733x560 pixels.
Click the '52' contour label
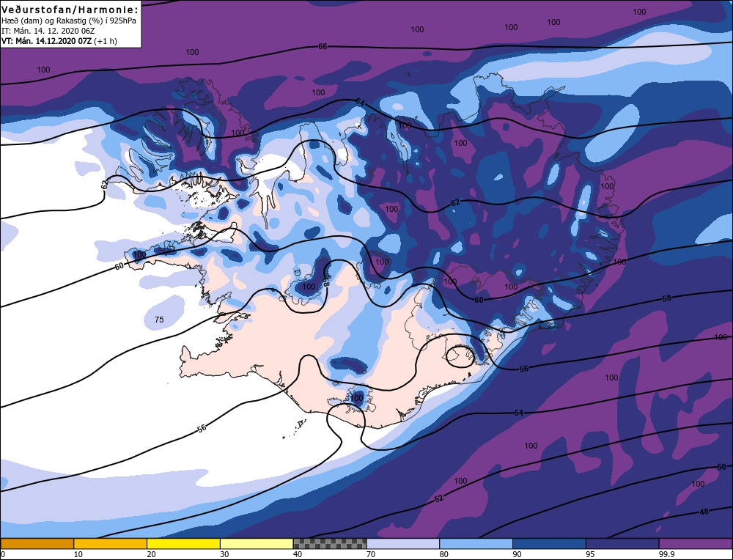pyautogui.click(x=438, y=498)
